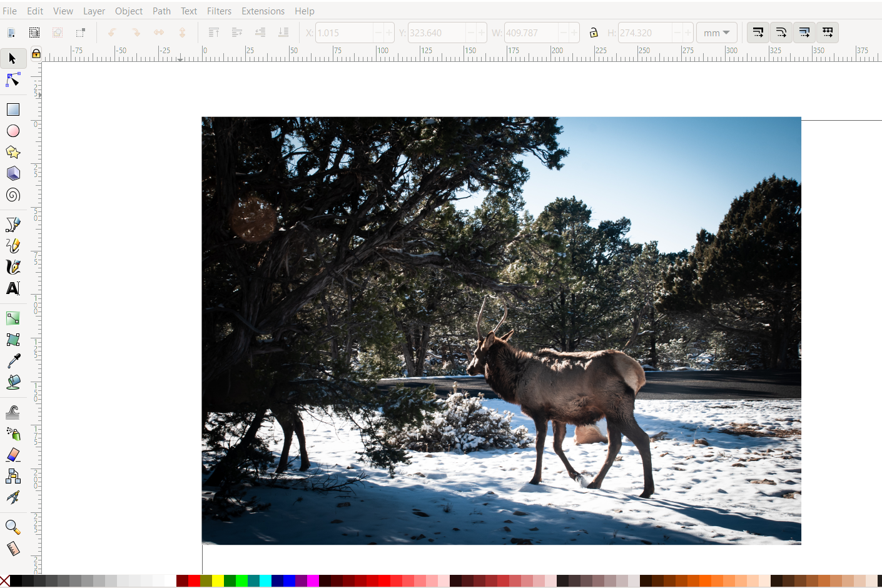
Task: Toggle scale rounded corners option
Action: (781, 33)
